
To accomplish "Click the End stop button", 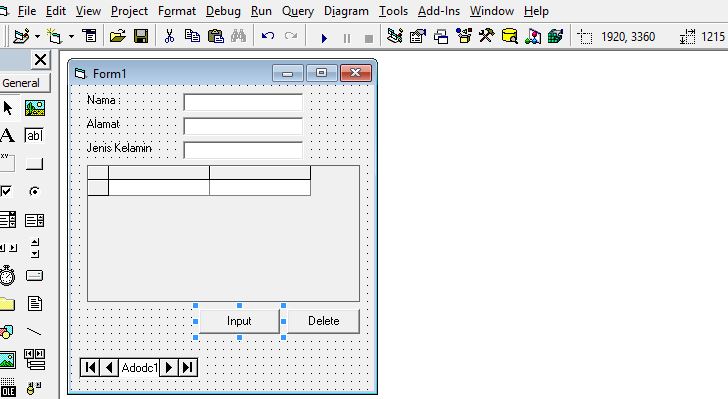I will point(369,39).
